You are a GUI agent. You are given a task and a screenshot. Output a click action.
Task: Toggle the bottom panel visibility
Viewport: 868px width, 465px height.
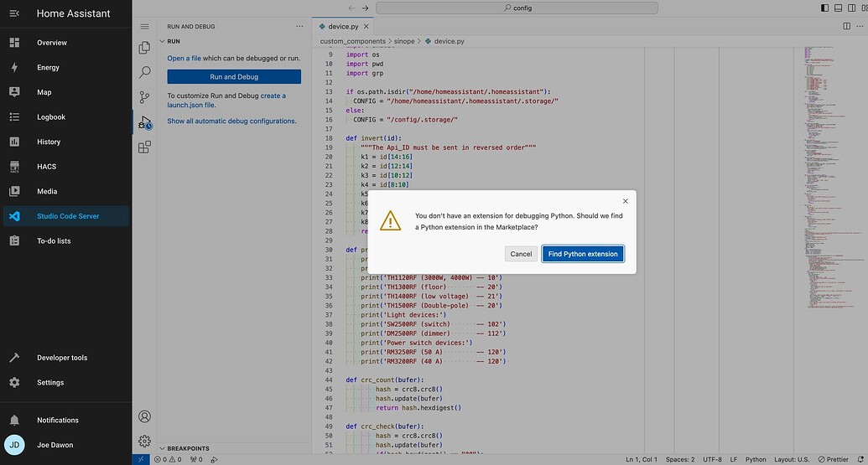pos(838,8)
